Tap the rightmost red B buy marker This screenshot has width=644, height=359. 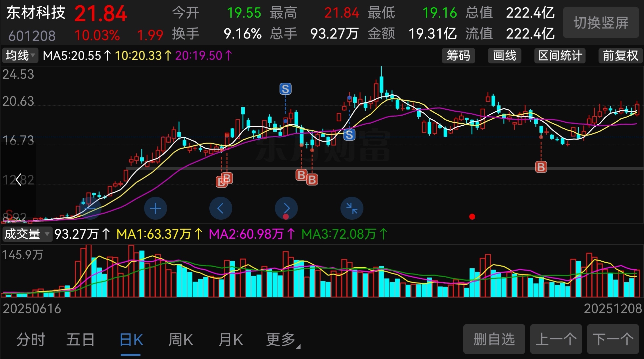point(541,167)
